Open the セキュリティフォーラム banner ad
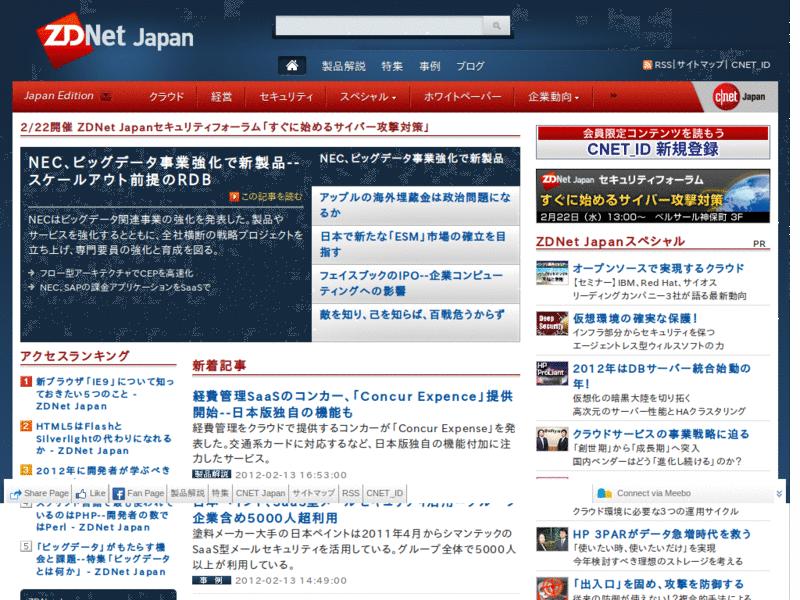Image resolution: width=800 pixels, height=600 pixels. [653, 196]
